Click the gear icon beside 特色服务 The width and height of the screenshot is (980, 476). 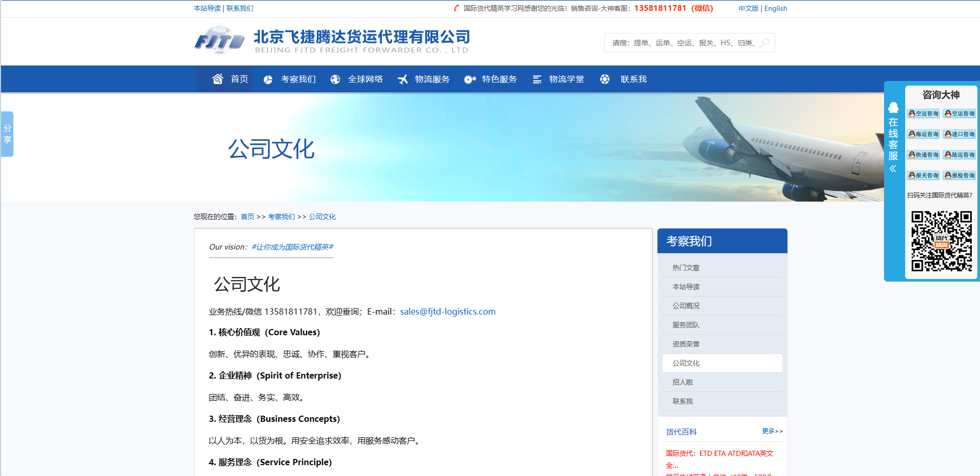pos(470,79)
